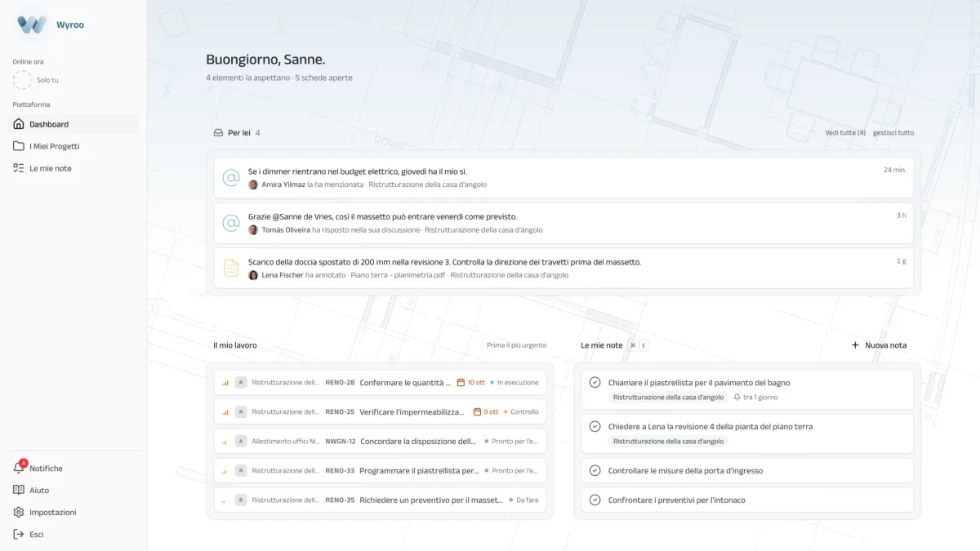
Task: Click the mention icon on Amira Yilmaz's message
Action: coord(231,177)
